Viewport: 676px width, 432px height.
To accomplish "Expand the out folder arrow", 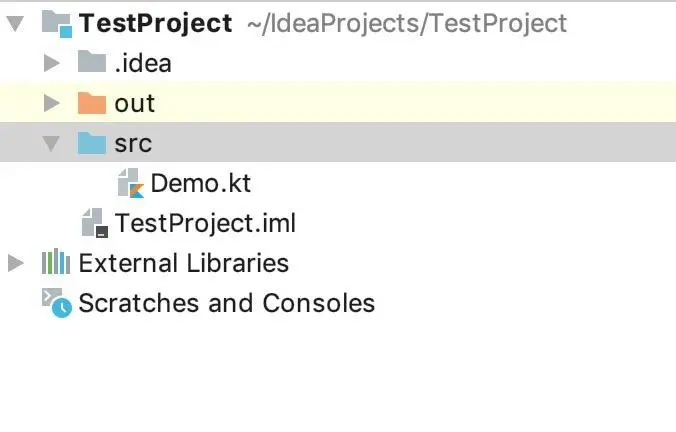I will (53, 103).
